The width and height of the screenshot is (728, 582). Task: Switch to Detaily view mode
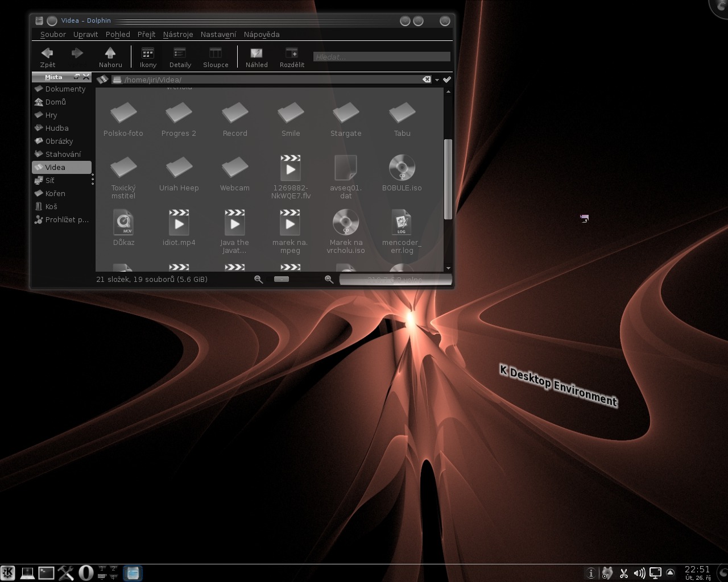(180, 57)
